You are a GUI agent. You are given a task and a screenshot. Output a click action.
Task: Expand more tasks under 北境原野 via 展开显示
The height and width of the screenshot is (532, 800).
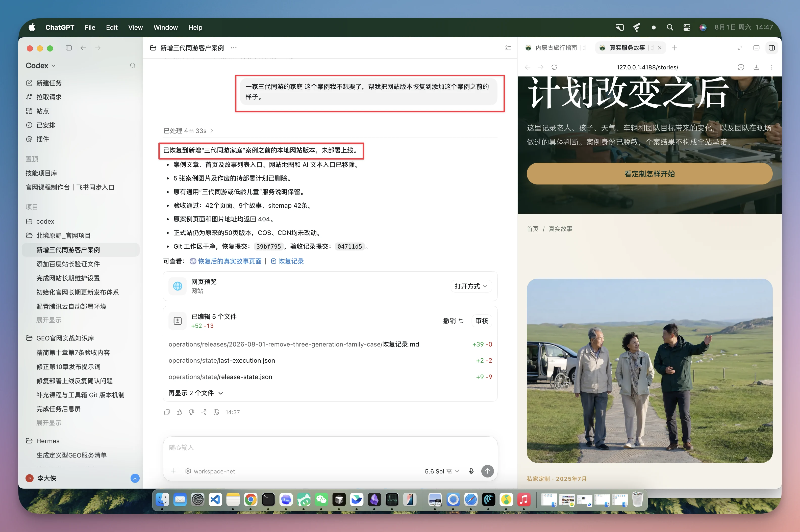click(x=49, y=320)
